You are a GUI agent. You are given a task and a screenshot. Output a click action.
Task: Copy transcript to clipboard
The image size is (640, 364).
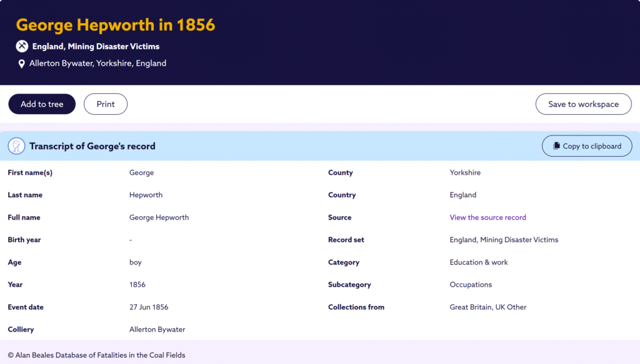tap(587, 146)
